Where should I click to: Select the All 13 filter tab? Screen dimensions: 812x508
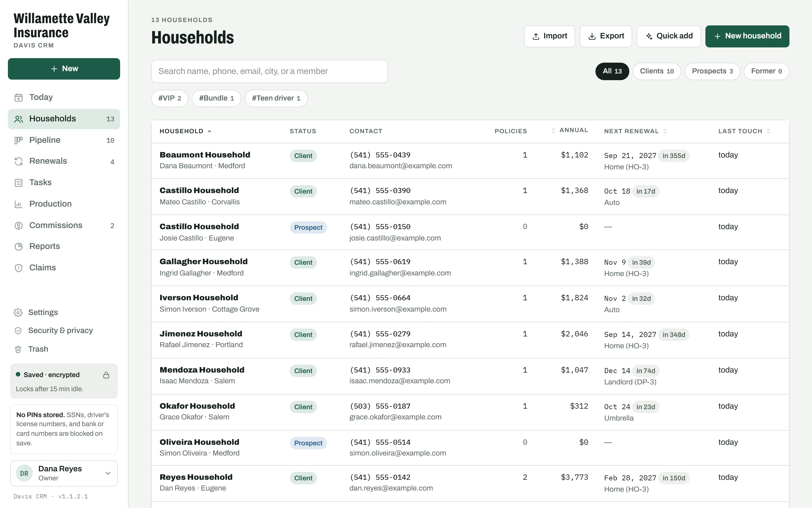pos(612,71)
